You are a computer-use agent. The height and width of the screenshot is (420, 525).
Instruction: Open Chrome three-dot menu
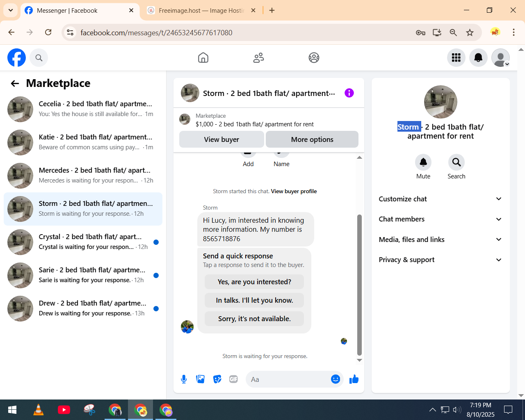(514, 32)
